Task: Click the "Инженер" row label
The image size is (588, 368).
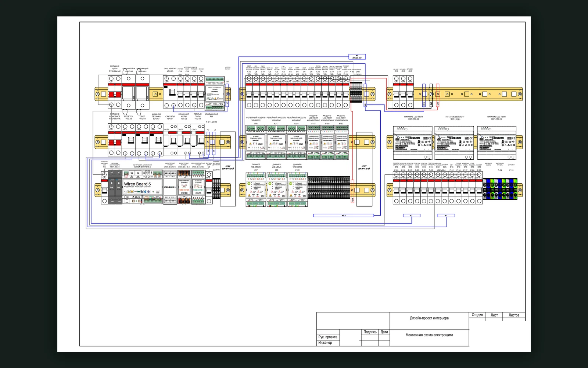Action: (325, 343)
